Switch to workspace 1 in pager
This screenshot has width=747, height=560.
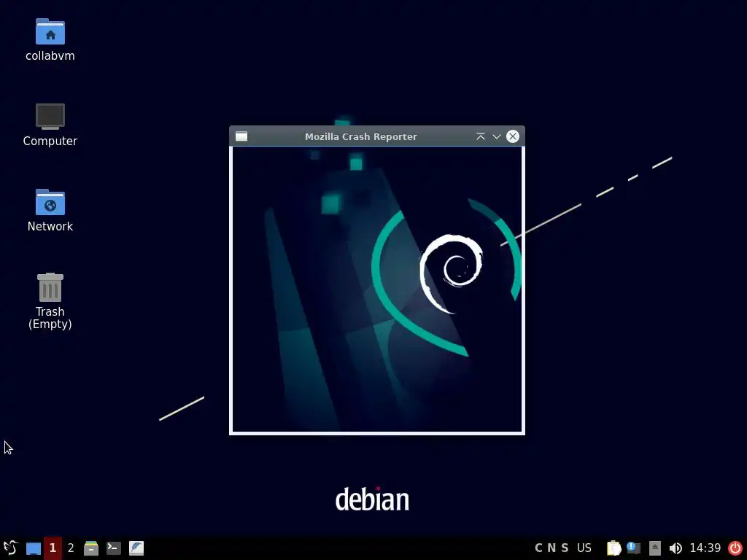(53, 548)
